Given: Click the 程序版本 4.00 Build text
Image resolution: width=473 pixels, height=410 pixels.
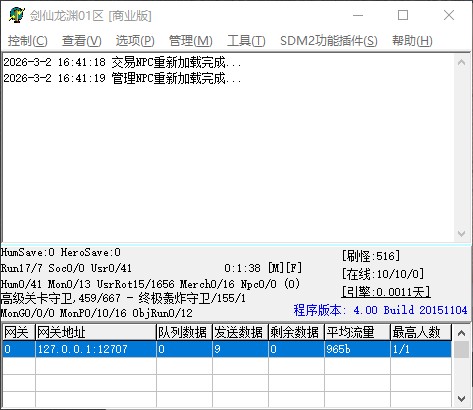Looking at the screenshot, I should pyautogui.click(x=380, y=310).
